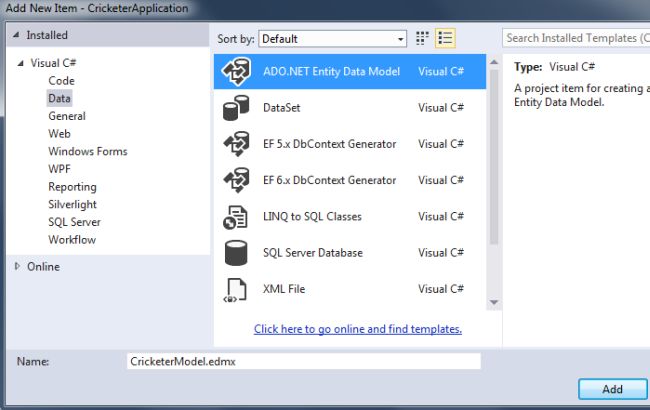The image size is (650, 410).
Task: Switch to medium icons list view
Action: click(446, 38)
